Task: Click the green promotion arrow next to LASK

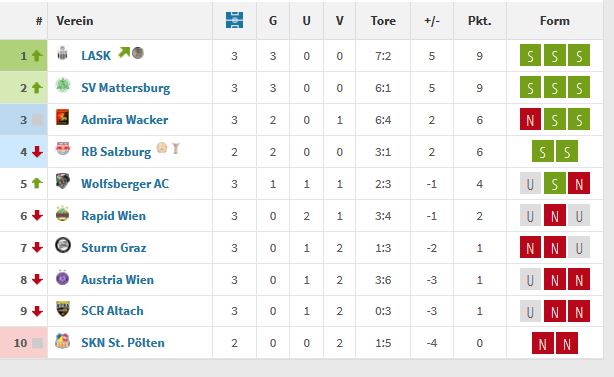Action: 124,52
